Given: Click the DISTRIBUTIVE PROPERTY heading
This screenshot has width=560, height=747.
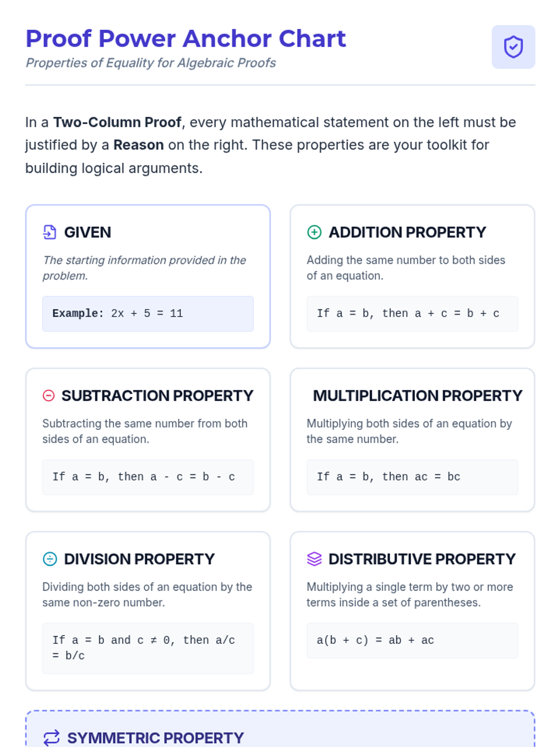Looking at the screenshot, I should point(422,559).
